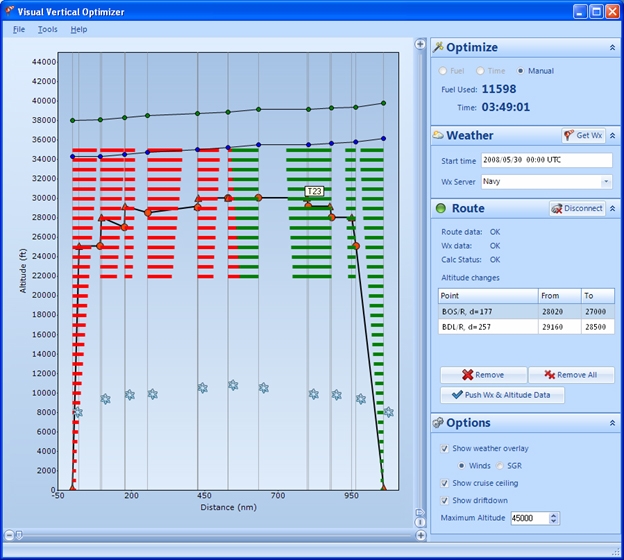Click the Point column header
Viewport: 624px width, 560px height.
488,296
